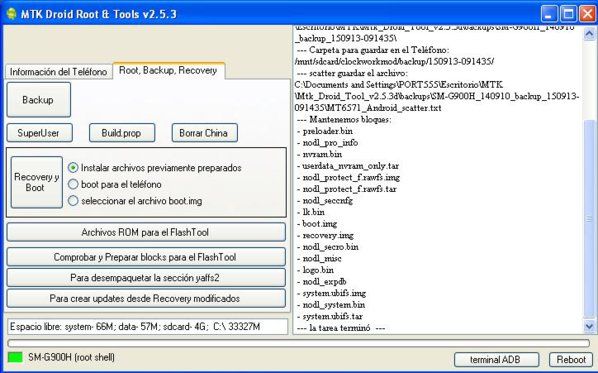The image size is (598, 373).
Task: Click the SM-G900H (root shell) status text
Action: (x=71, y=357)
